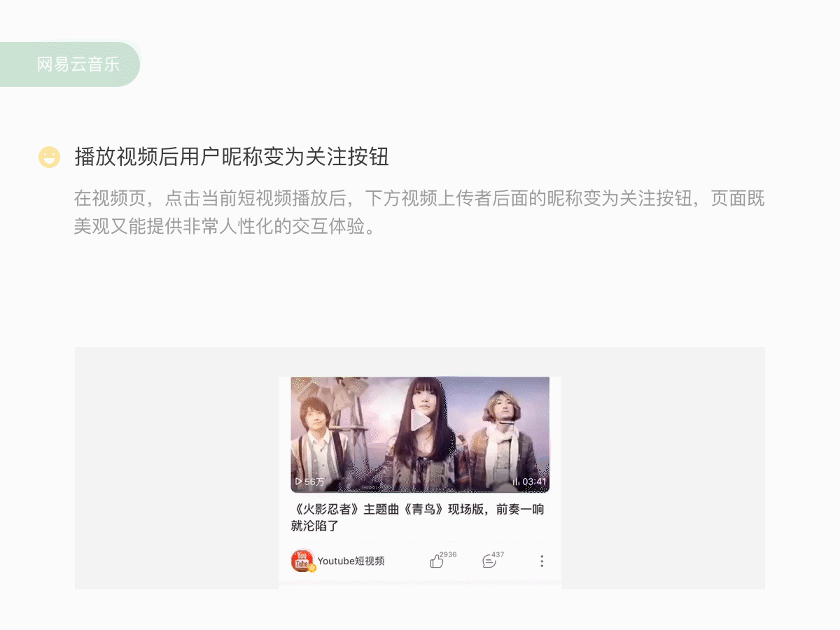
Task: Like the video with thumbs-up icon
Action: pyautogui.click(x=436, y=561)
